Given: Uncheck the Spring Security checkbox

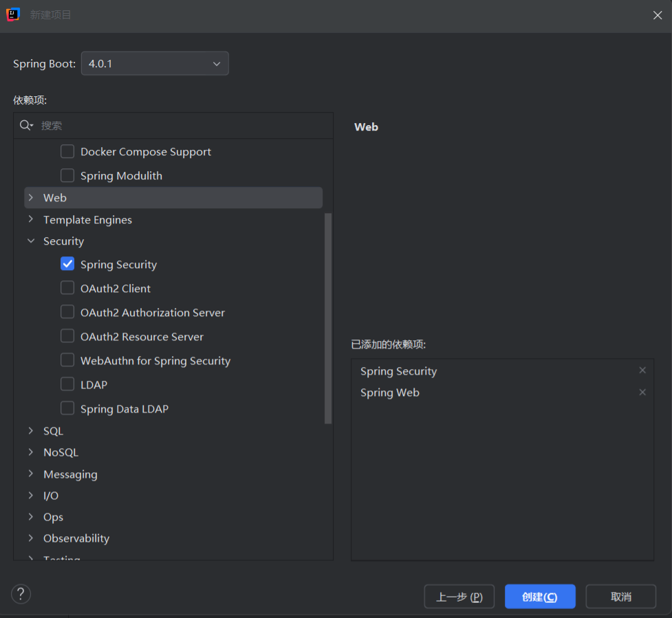Looking at the screenshot, I should coord(67,264).
